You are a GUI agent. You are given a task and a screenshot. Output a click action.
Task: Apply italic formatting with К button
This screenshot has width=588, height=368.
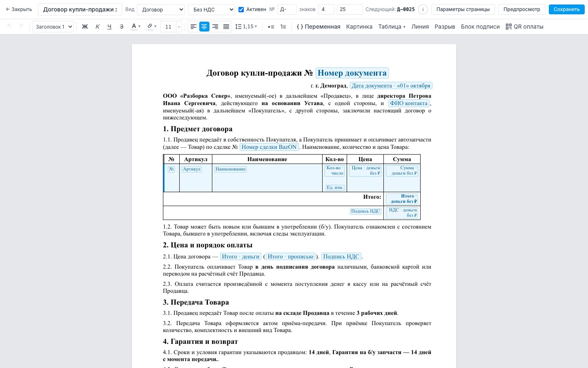click(x=97, y=27)
